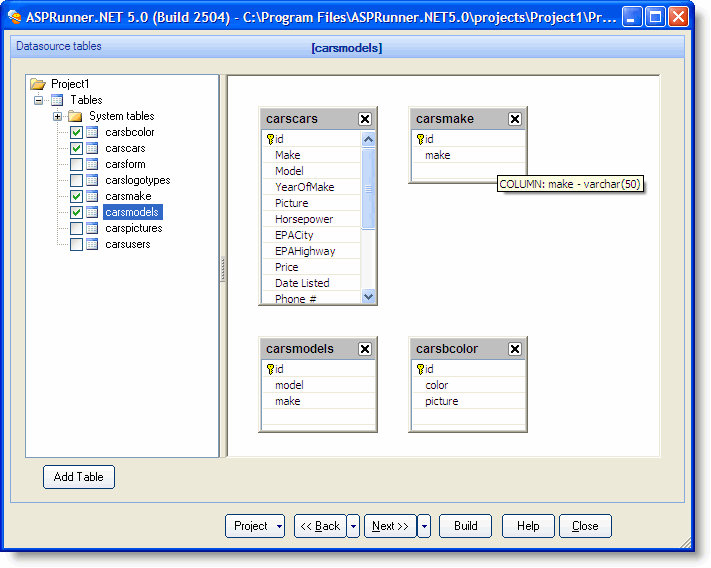Click the table icon beside carsmake in tree
The image size is (711, 568).
92,196
